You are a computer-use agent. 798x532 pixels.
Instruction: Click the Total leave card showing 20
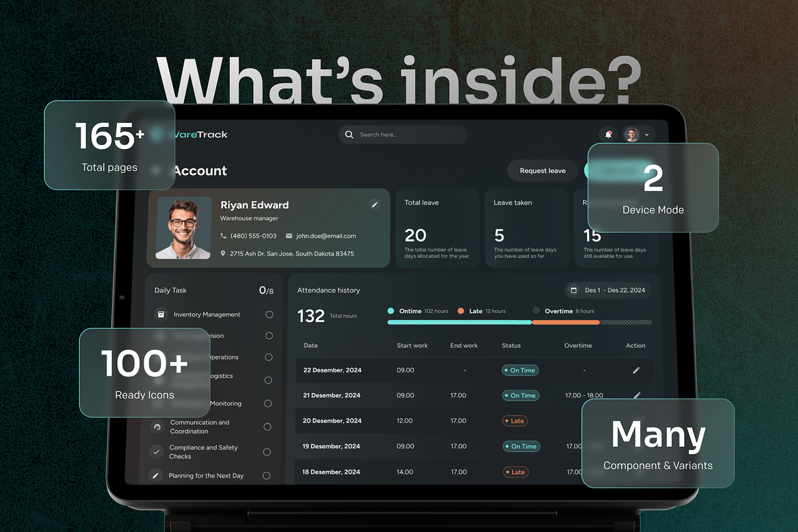pyautogui.click(x=438, y=228)
